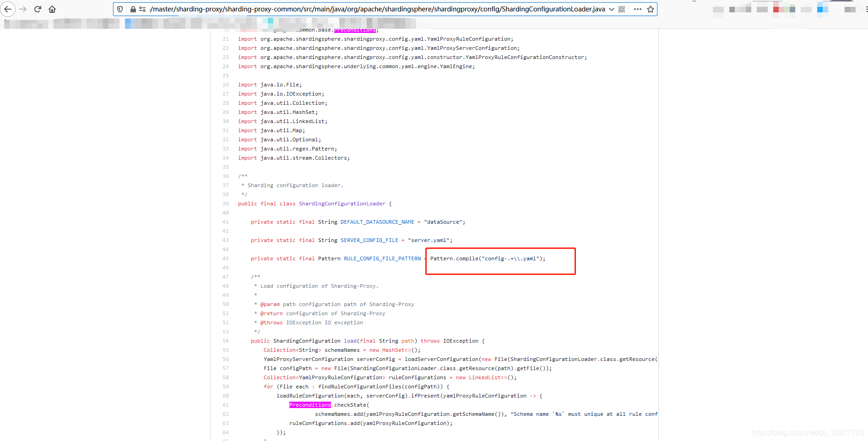Bookmark this page with the star

coord(651,9)
